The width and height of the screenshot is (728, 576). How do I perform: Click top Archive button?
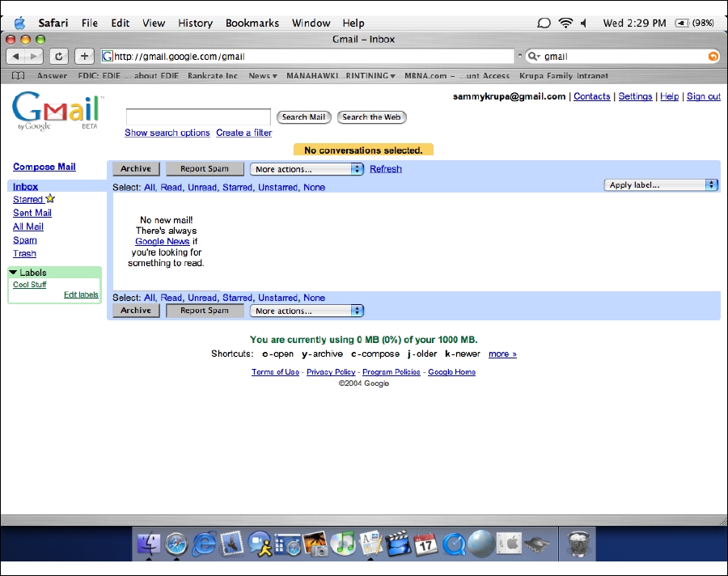pyautogui.click(x=136, y=168)
